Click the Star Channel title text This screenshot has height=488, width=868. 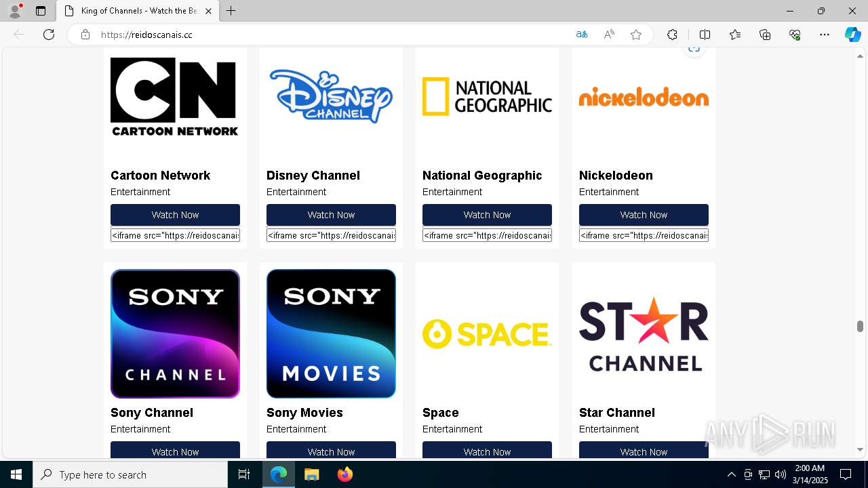(616, 413)
